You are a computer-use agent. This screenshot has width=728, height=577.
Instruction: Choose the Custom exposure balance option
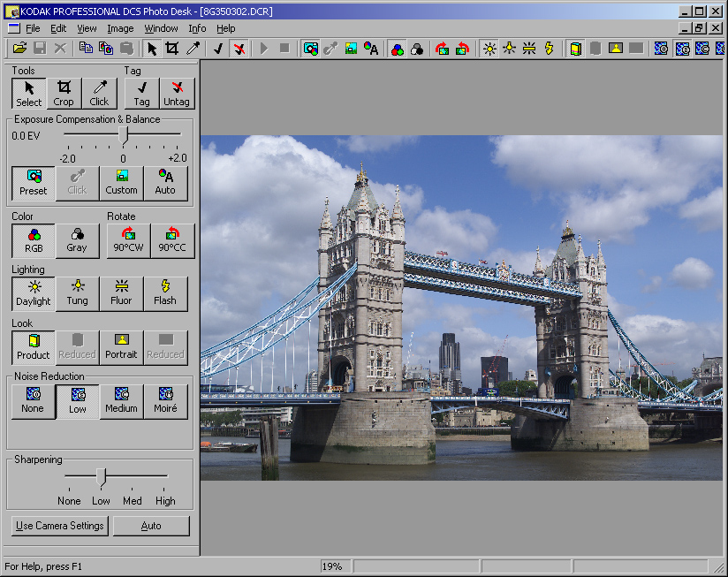pyautogui.click(x=121, y=183)
